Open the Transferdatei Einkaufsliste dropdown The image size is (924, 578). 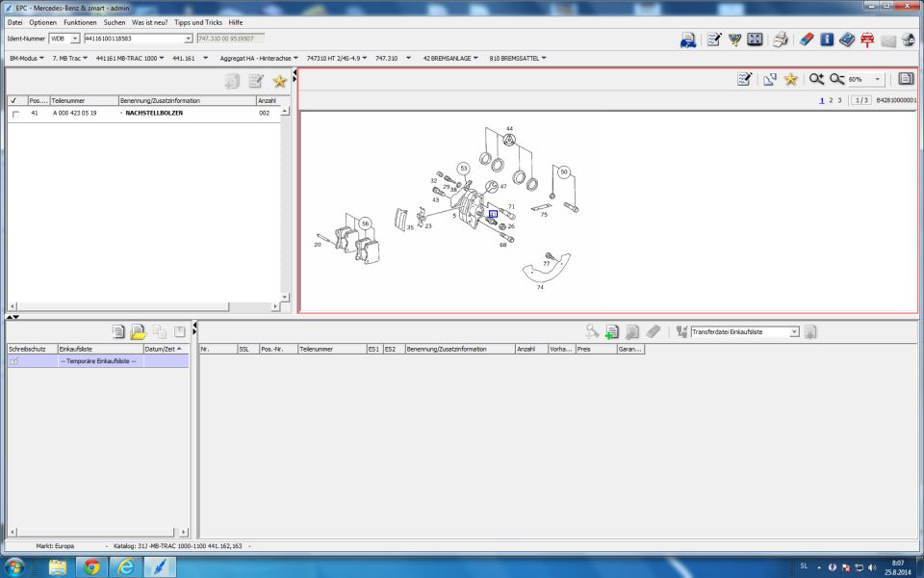coord(794,332)
